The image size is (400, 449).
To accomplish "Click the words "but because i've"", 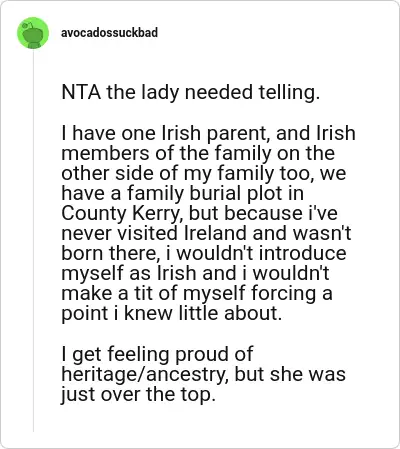I will pyautogui.click(x=263, y=213).
